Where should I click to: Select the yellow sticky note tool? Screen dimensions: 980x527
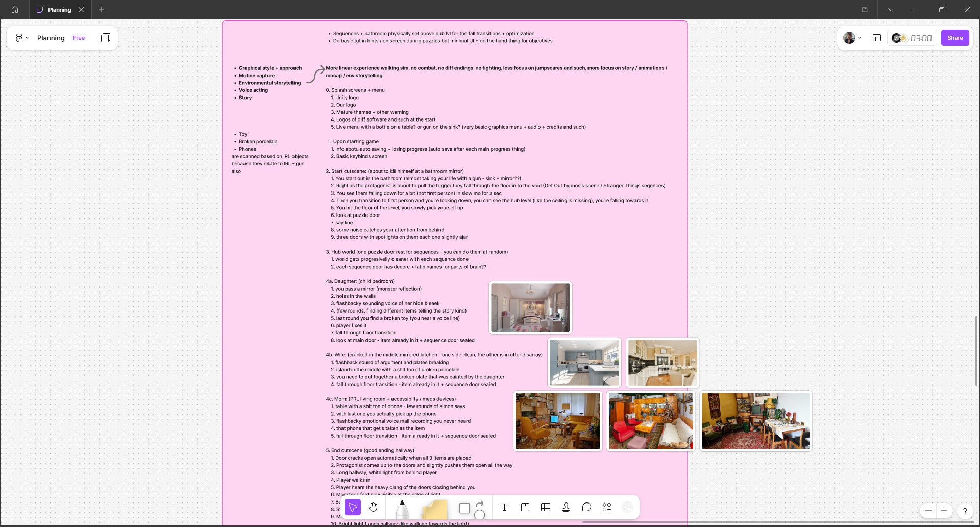coord(434,509)
